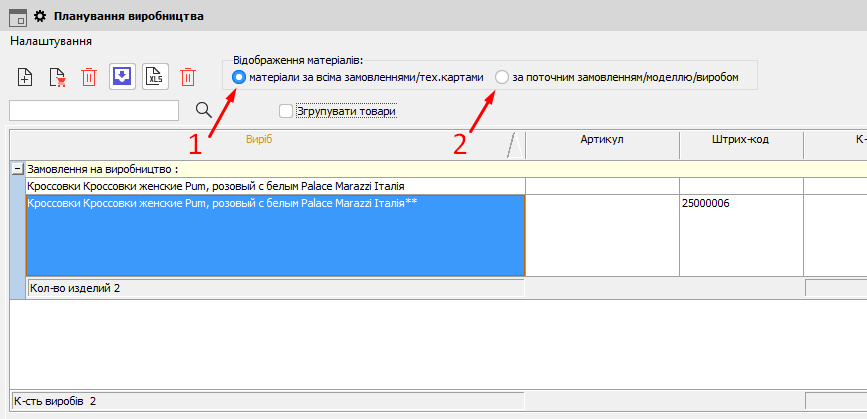Select 'матеріали за всіма замовленнями/тех.картами' radio button
The image size is (867, 419).
(x=239, y=77)
